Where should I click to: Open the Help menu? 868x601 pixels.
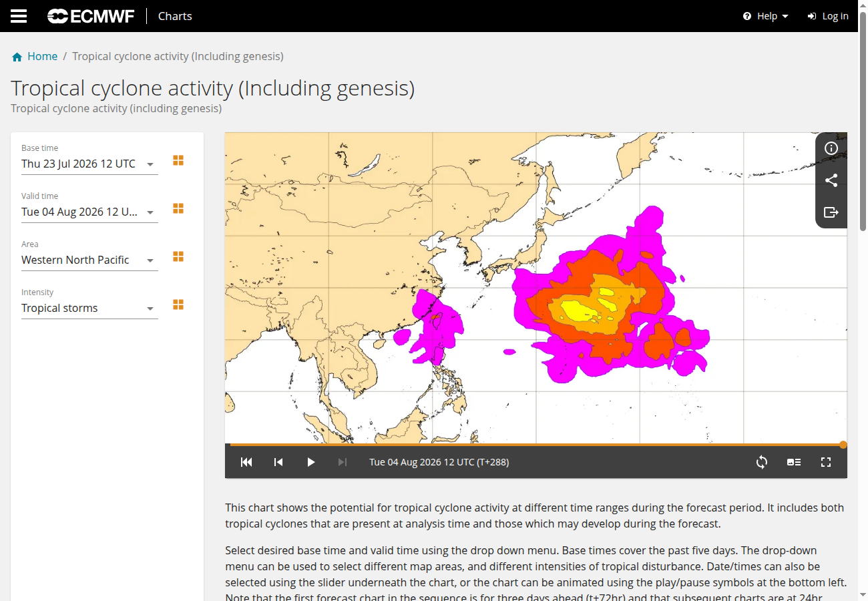(766, 16)
